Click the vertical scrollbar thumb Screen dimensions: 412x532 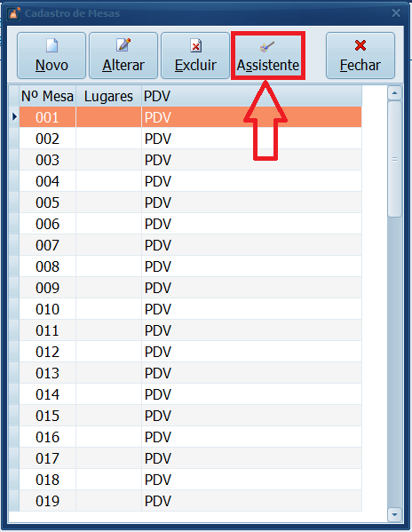pyautogui.click(x=394, y=158)
